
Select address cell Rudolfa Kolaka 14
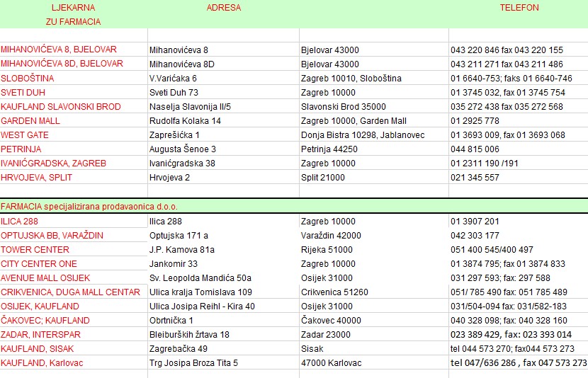point(185,121)
